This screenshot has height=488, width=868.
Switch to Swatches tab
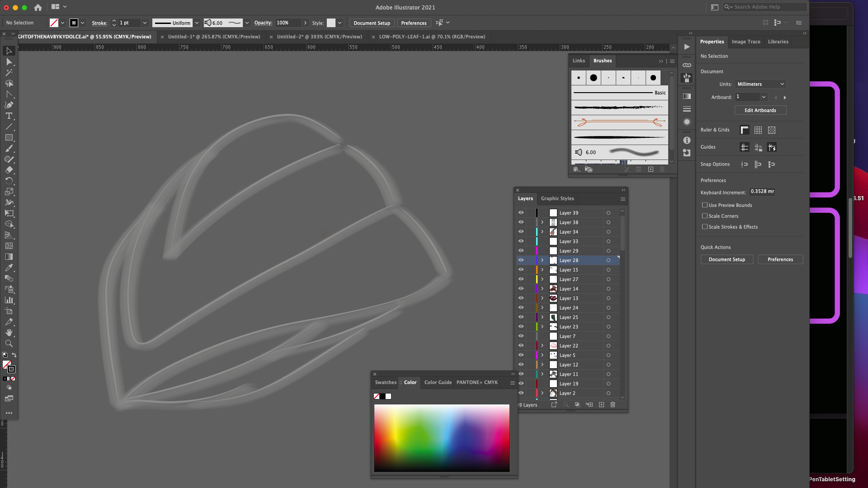[x=386, y=382]
